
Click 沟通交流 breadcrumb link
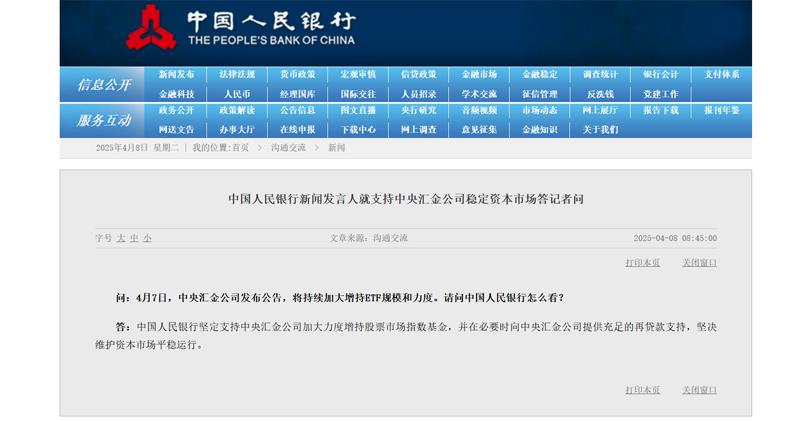pyautogui.click(x=288, y=147)
